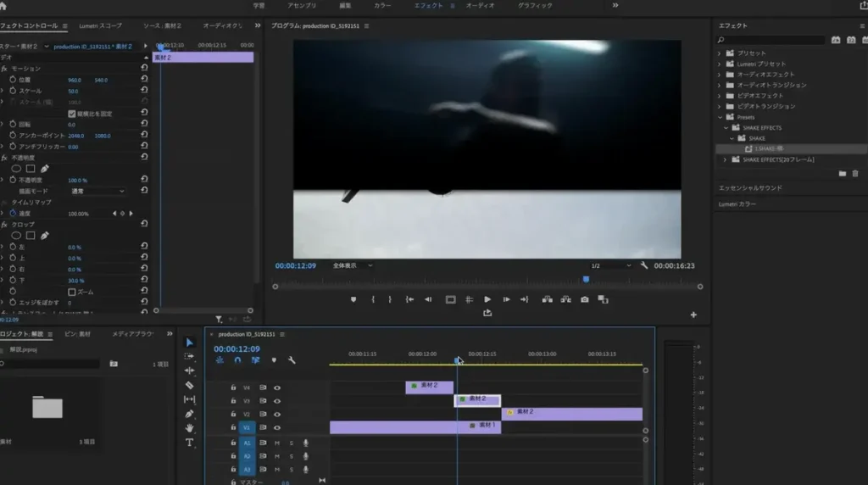Add marker in timeline panel header

click(274, 360)
